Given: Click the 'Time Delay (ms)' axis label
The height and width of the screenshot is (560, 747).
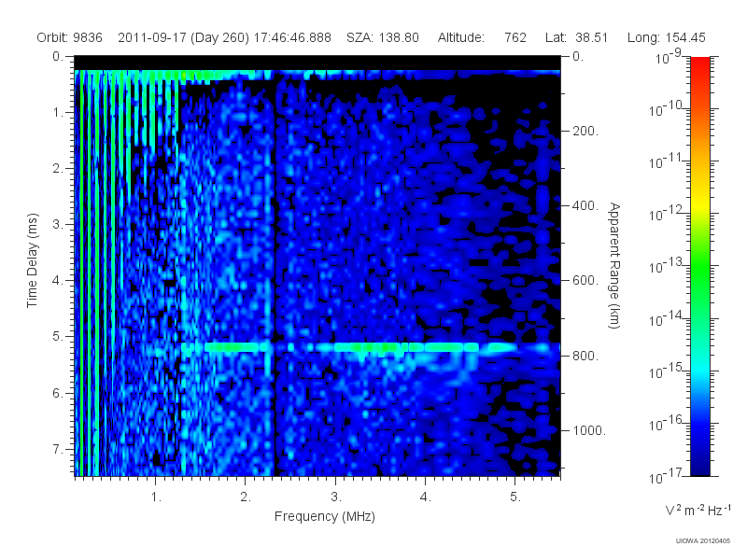Looking at the screenshot, I should click(32, 260).
